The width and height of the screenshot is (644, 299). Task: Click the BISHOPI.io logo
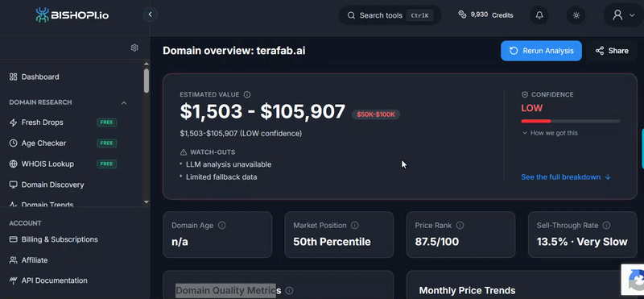(72, 15)
